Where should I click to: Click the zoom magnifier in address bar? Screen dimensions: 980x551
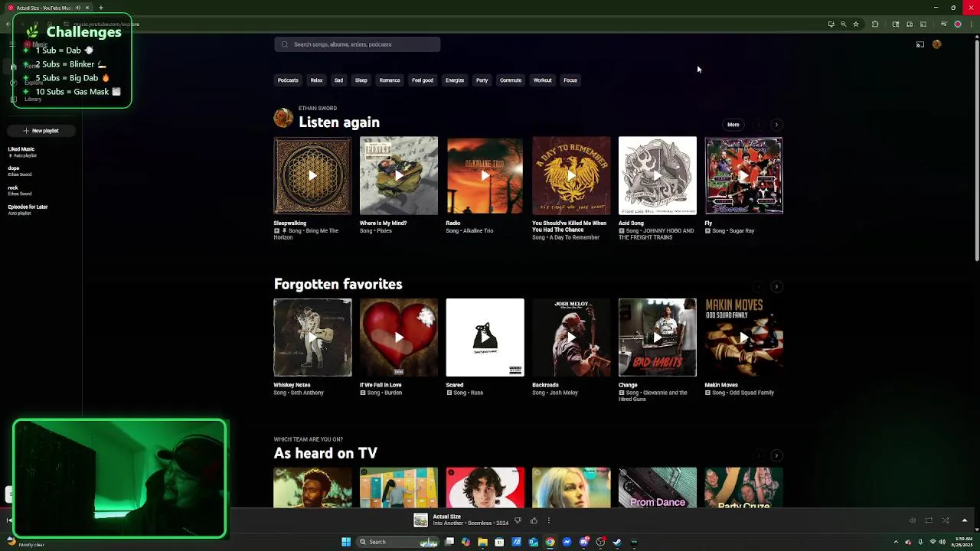pyautogui.click(x=844, y=24)
